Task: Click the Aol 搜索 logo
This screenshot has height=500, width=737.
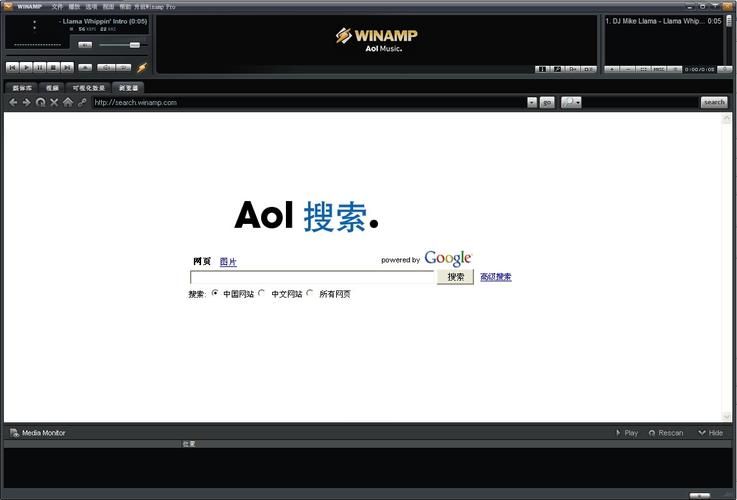Action: 306,216
